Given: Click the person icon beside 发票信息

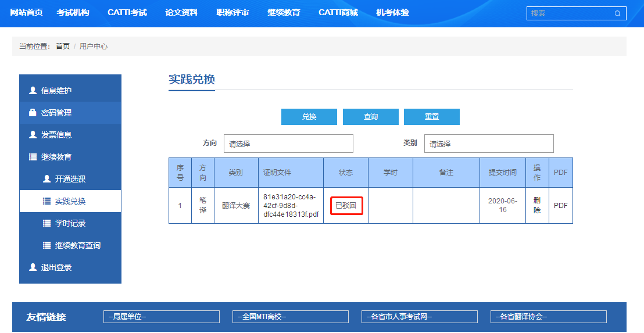Looking at the screenshot, I should (33, 135).
